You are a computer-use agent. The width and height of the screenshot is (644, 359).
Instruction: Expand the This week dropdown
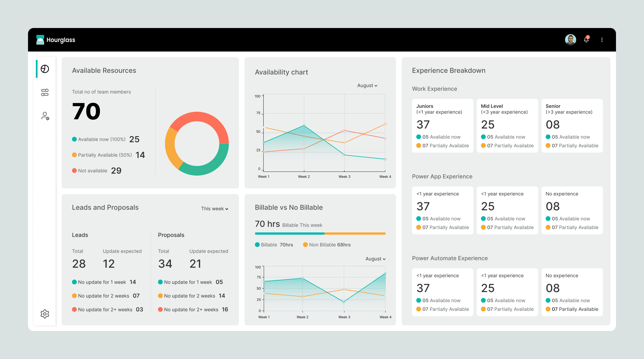point(215,209)
